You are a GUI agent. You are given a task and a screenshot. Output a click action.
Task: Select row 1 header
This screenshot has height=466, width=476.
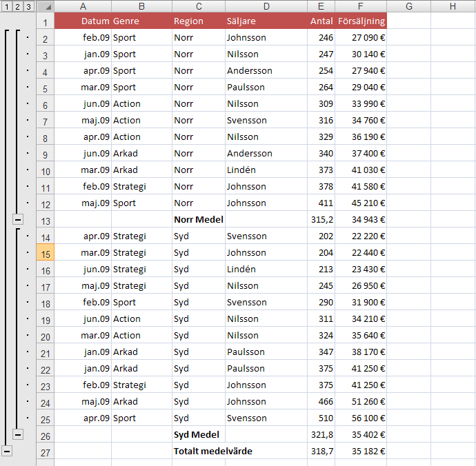[46, 21]
